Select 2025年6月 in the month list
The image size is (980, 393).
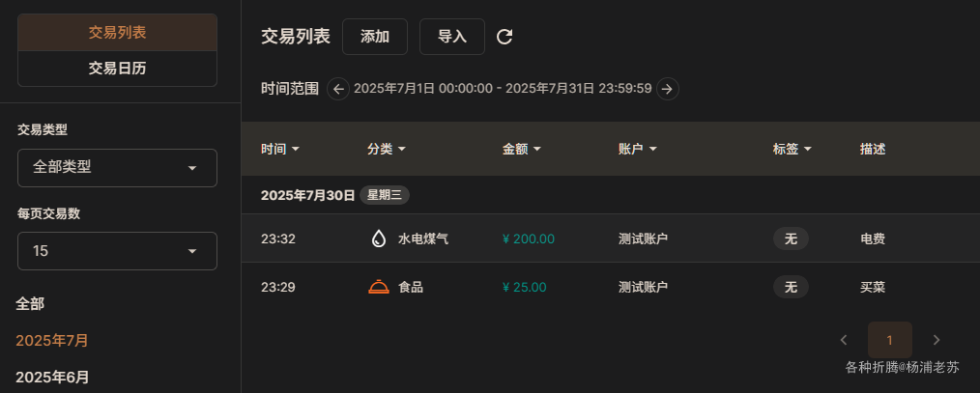(52, 378)
